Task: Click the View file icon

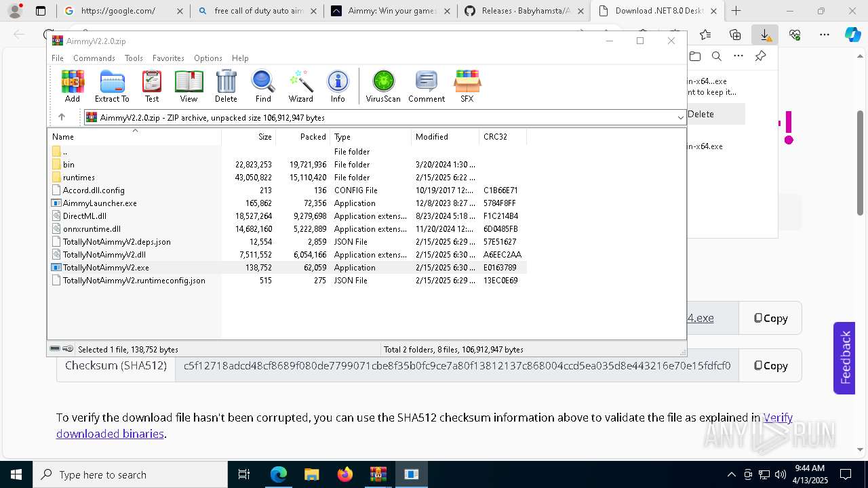Action: click(189, 86)
